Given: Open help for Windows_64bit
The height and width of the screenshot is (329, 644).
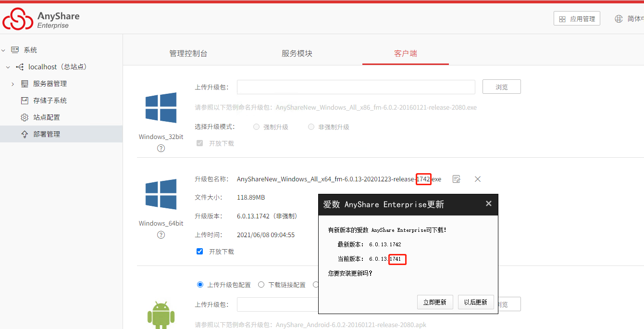Looking at the screenshot, I should click(161, 235).
